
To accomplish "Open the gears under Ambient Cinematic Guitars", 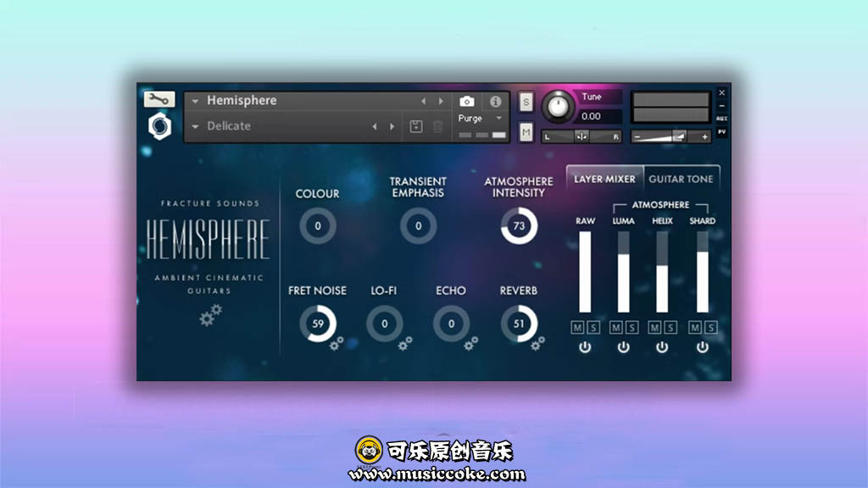I will click(210, 315).
